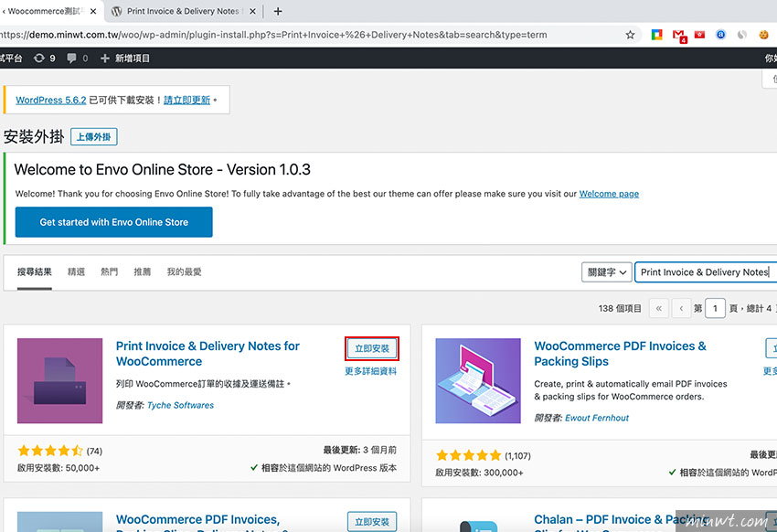
Task: Open the Ewout Fernhout developer link
Action: coord(597,418)
